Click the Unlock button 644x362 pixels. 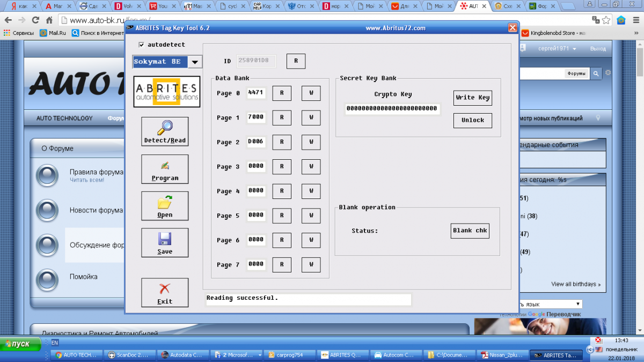(x=473, y=120)
